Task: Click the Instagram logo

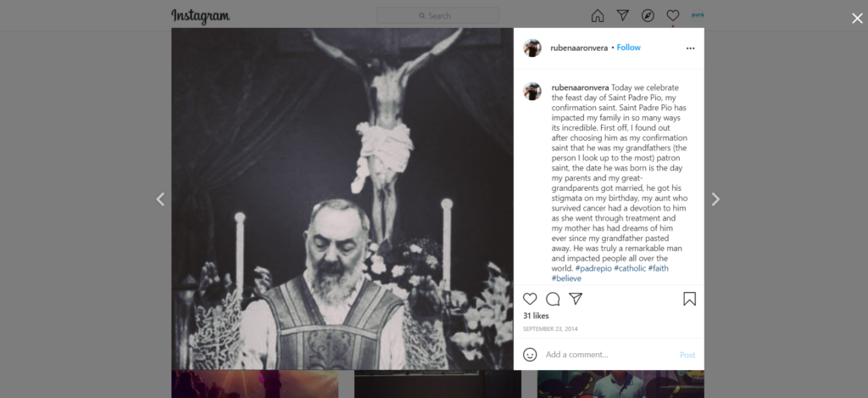Action: [x=200, y=16]
